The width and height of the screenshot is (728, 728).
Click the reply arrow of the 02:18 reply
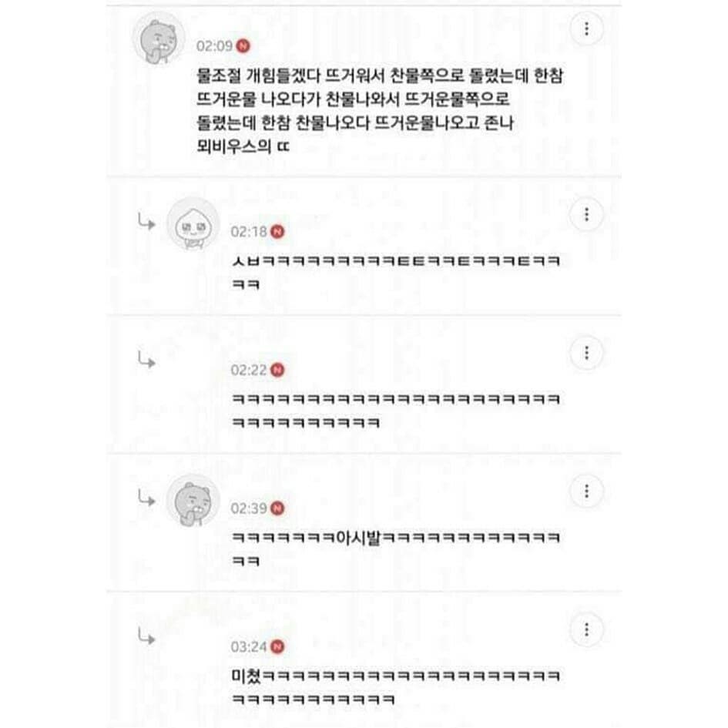click(x=146, y=221)
